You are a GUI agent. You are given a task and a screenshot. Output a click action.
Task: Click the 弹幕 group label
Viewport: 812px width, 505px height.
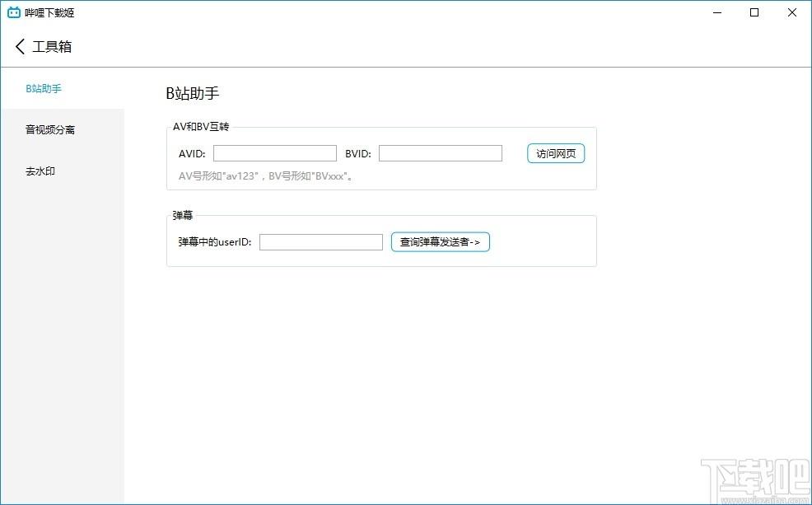click(182, 216)
